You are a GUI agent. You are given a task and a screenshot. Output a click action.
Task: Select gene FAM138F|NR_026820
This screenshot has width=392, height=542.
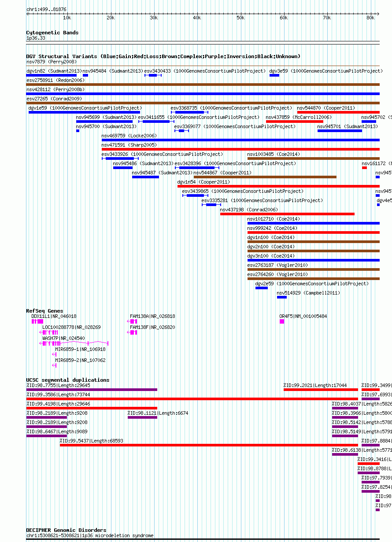(x=152, y=327)
